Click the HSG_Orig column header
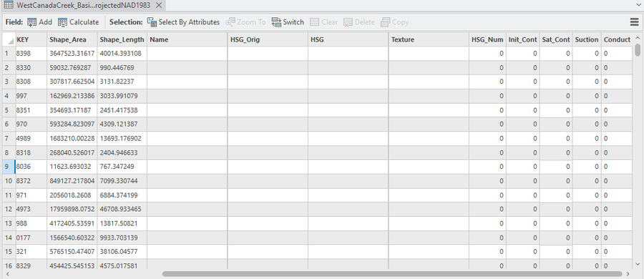The image size is (644, 279). (268, 39)
